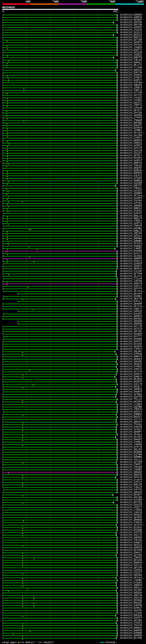Select hit label UniRef100_C8WIJ2
The image size is (146, 644).
point(131,309)
